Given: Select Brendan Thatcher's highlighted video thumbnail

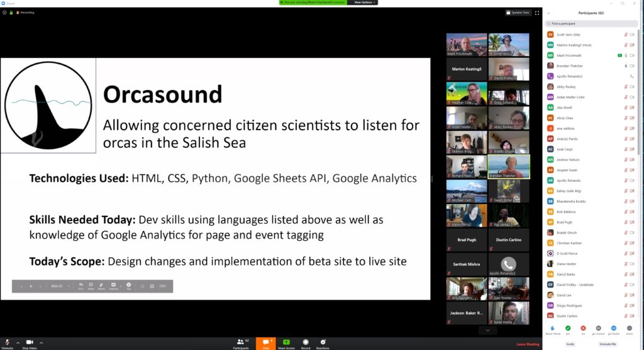Looking at the screenshot, I should [509, 167].
